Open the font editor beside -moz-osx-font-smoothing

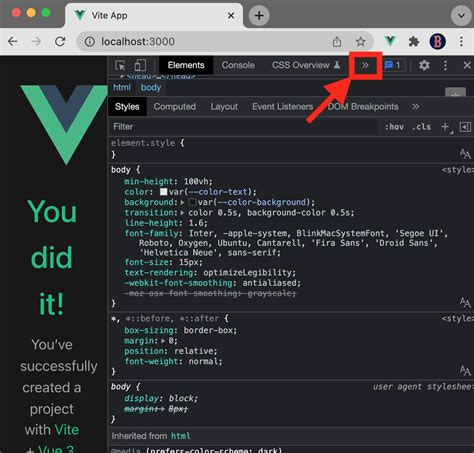coord(465,302)
